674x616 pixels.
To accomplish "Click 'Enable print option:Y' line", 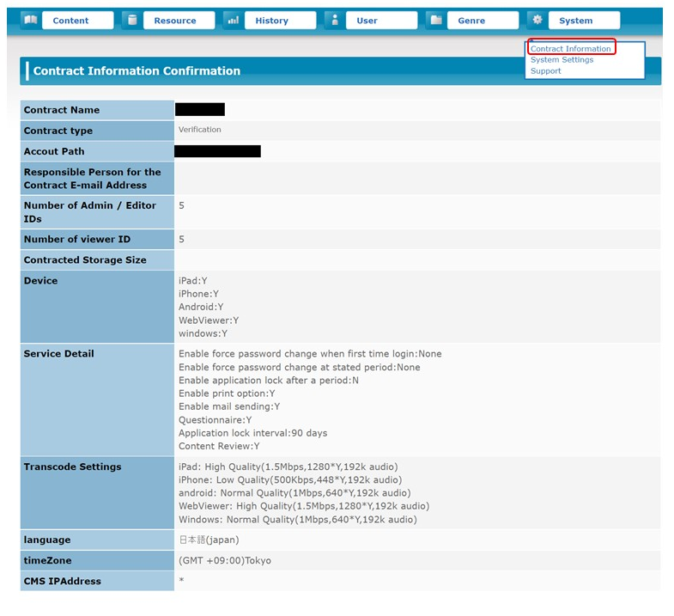I will (x=227, y=393).
